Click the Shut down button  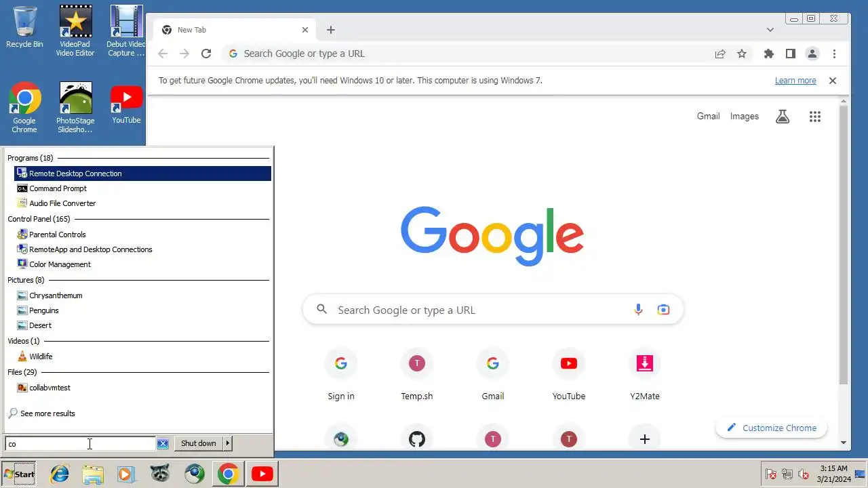point(198,443)
